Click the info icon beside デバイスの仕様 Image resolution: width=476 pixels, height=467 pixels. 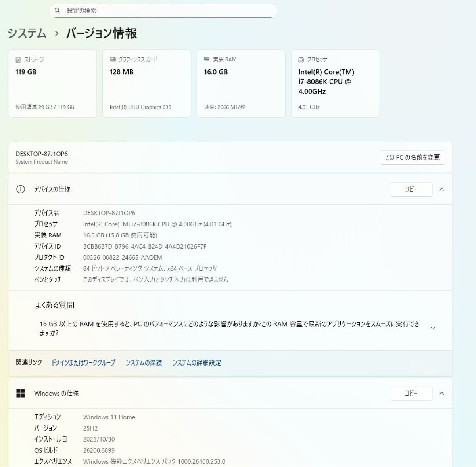21,189
